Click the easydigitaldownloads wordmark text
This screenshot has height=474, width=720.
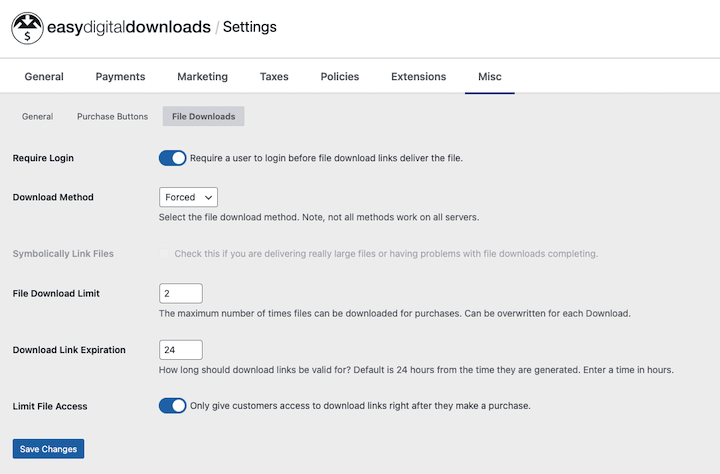coord(129,27)
